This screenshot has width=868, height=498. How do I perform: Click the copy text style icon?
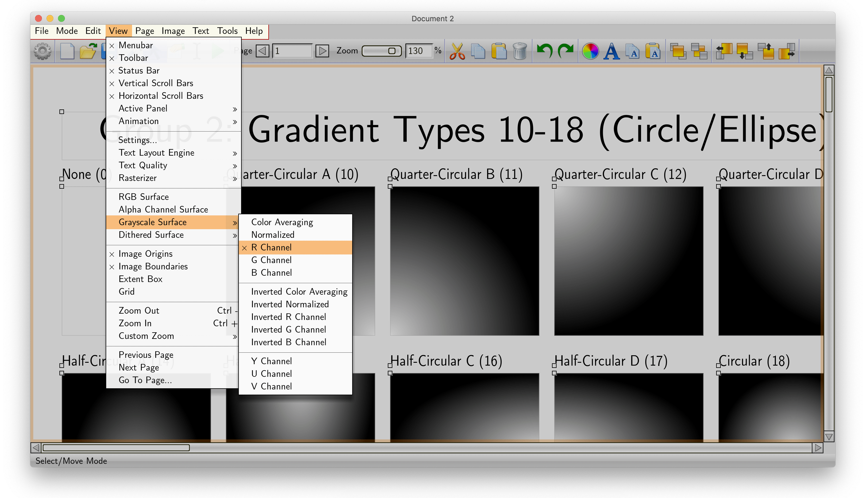633,51
